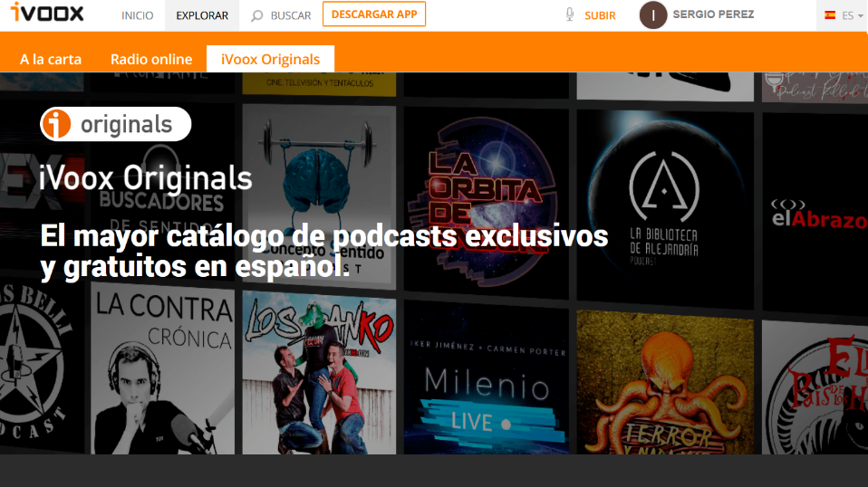Viewport: 868px width, 487px height.
Task: Open the Los Danko podcast cover
Action: 319,373
